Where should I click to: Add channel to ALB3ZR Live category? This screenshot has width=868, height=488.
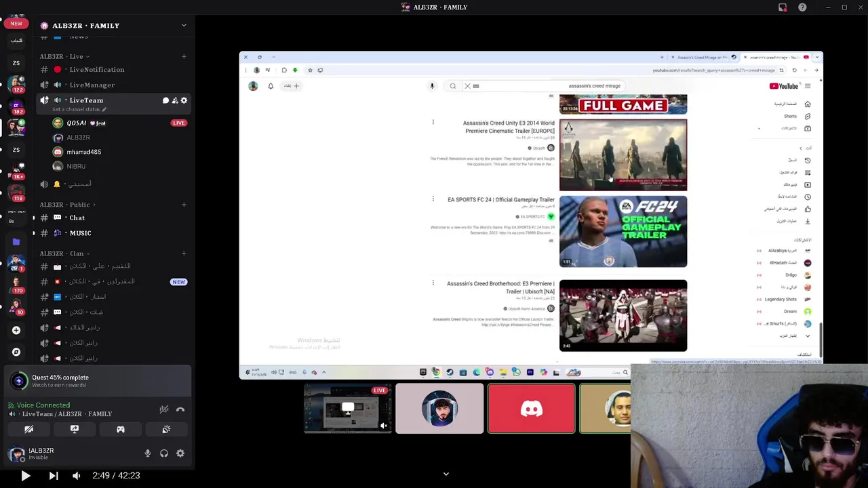click(184, 56)
